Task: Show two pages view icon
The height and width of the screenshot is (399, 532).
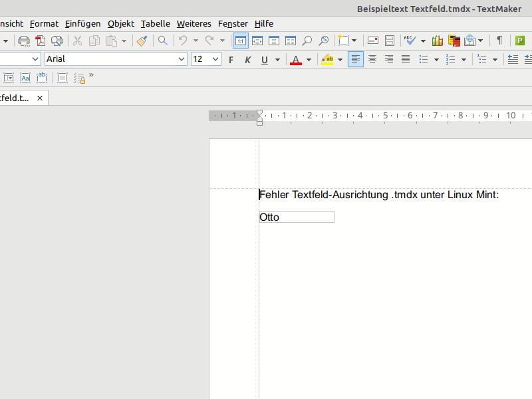Action: coord(291,41)
